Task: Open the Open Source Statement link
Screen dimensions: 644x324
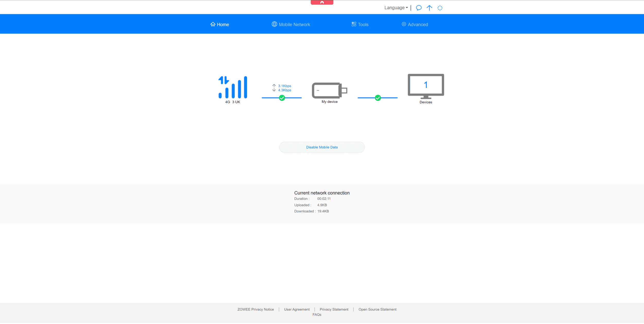Action: point(377,310)
